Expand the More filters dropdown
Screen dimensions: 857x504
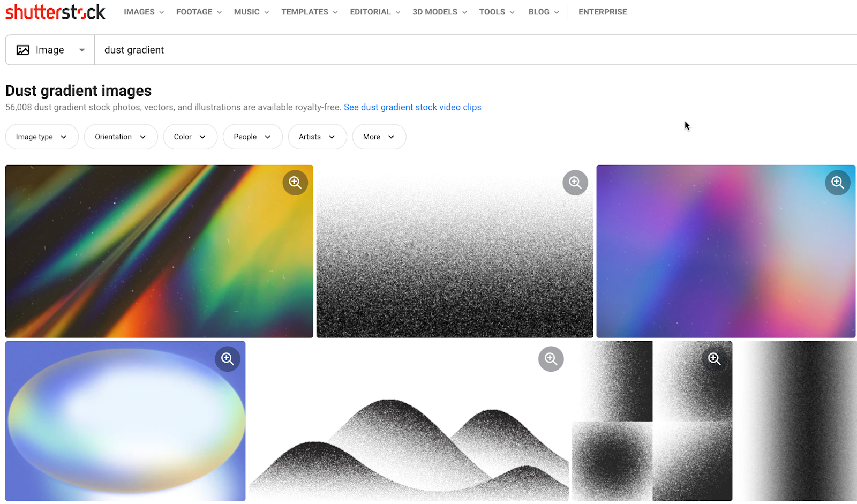pyautogui.click(x=379, y=137)
